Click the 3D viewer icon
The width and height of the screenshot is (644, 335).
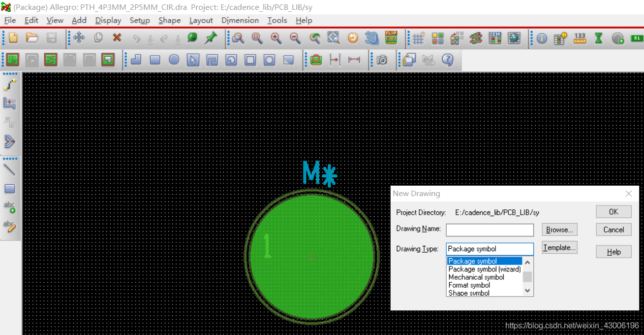tap(371, 38)
